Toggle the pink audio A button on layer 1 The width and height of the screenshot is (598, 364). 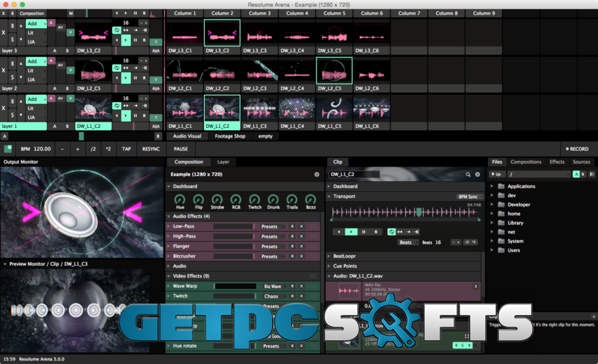tap(51, 98)
